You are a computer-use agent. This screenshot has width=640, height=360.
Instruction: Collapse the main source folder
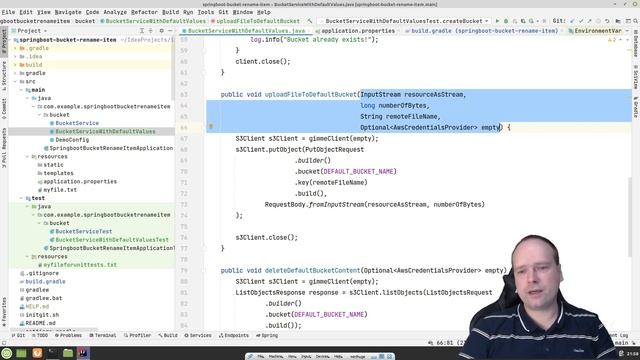(x=22, y=90)
